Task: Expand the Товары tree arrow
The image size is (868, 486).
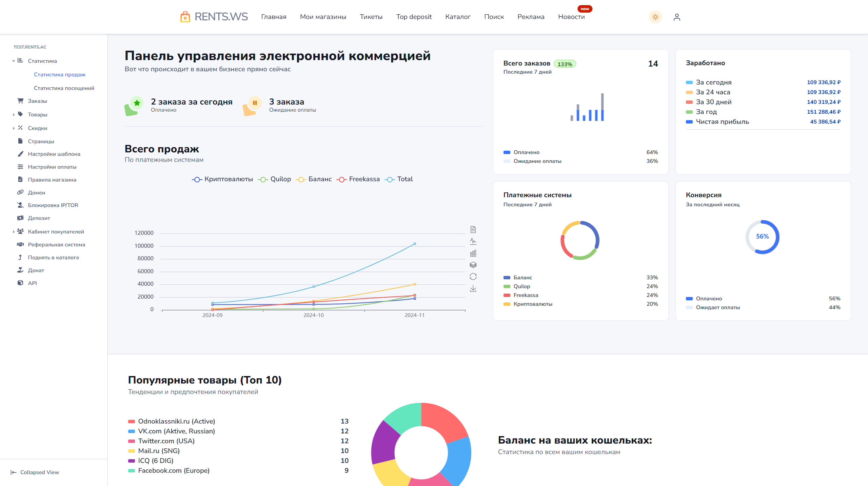Action: [14, 115]
